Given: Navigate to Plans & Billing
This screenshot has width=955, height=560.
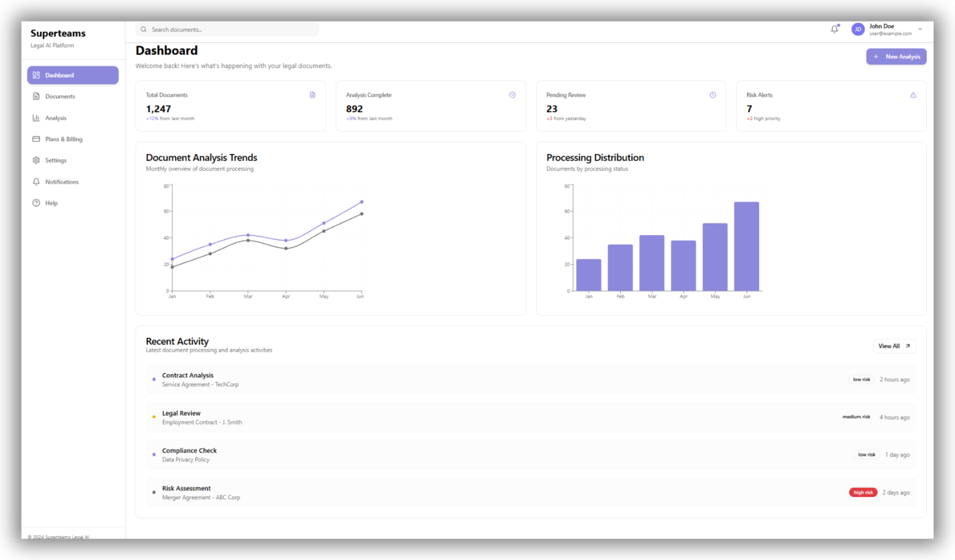Looking at the screenshot, I should (x=63, y=139).
